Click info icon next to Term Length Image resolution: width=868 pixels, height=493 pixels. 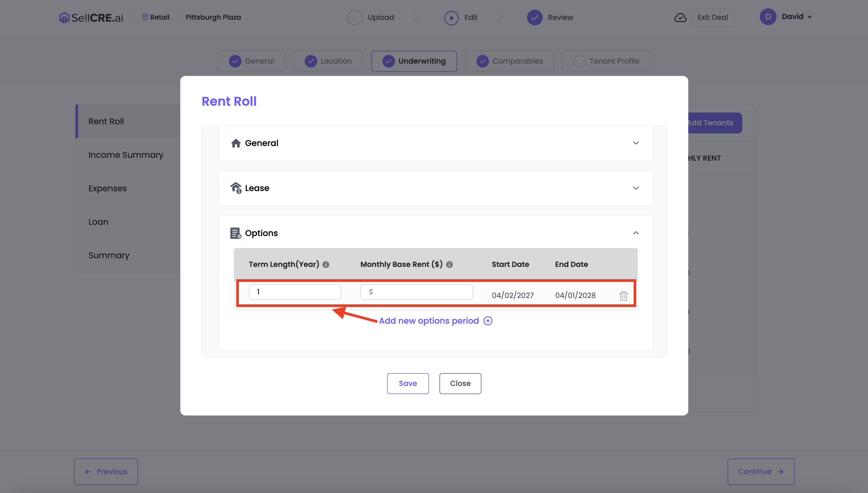[326, 265]
